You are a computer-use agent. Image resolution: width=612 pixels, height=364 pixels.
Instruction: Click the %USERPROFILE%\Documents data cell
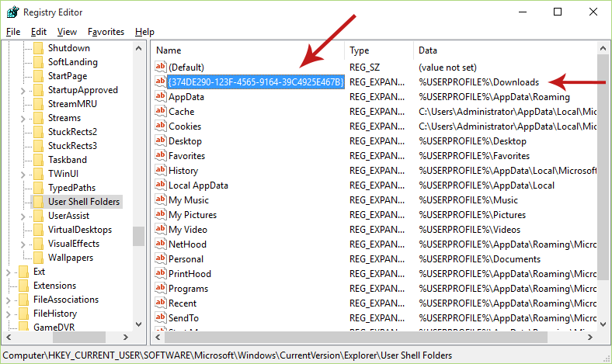click(x=480, y=259)
